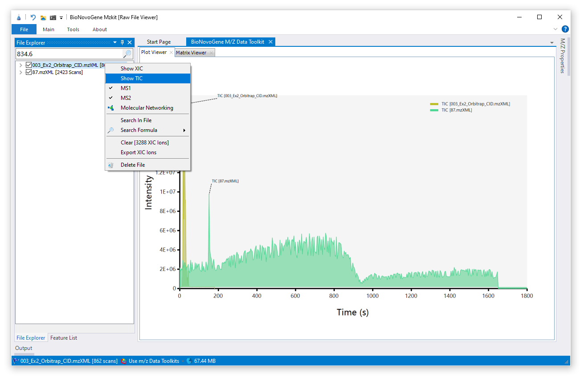Select the 87.mzXML [2423 Scans] tree row
The width and height of the screenshot is (588, 378).
[x=57, y=72]
